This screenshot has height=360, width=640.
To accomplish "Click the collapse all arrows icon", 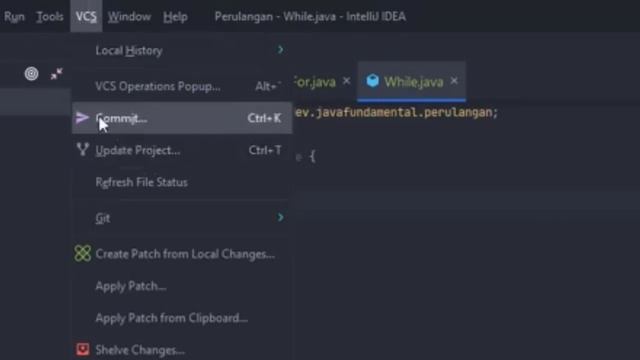I will click(57, 74).
